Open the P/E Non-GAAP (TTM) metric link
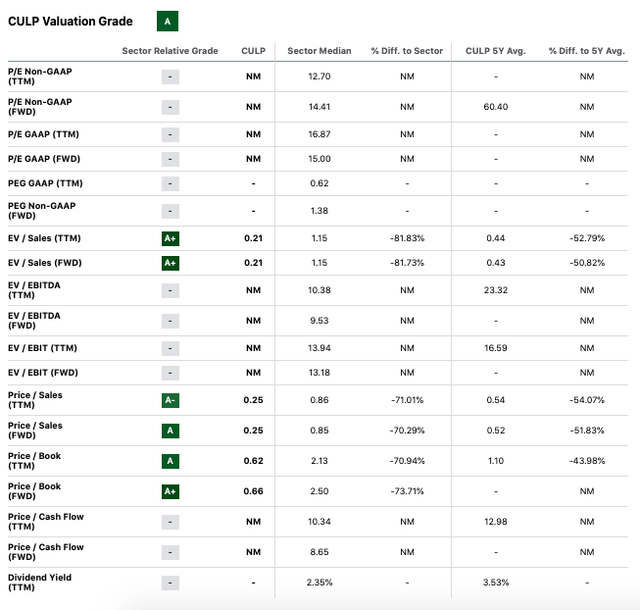Viewport: 640px width, 610px height. pyautogui.click(x=40, y=76)
